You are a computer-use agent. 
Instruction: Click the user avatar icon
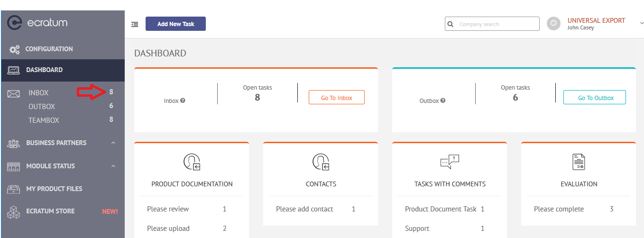(553, 24)
